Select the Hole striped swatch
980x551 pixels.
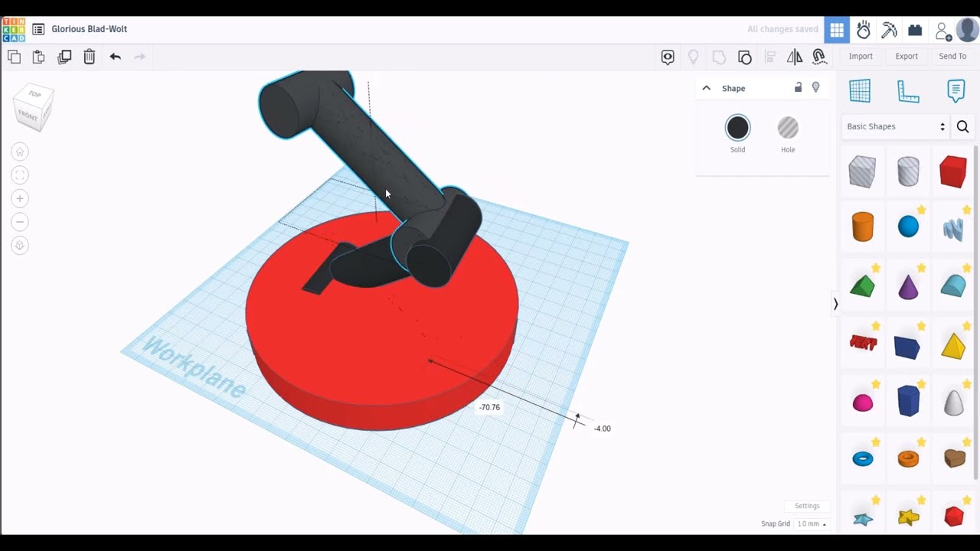[x=788, y=128]
